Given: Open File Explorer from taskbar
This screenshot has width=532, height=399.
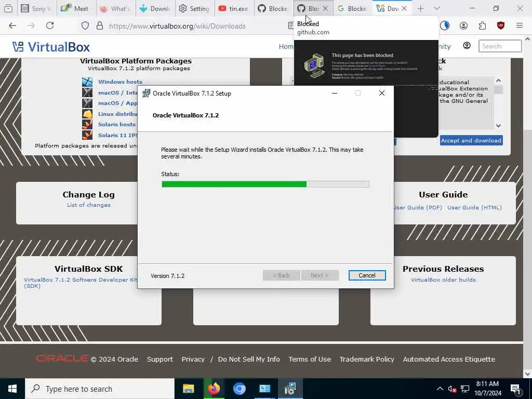Looking at the screenshot, I should [x=188, y=389].
